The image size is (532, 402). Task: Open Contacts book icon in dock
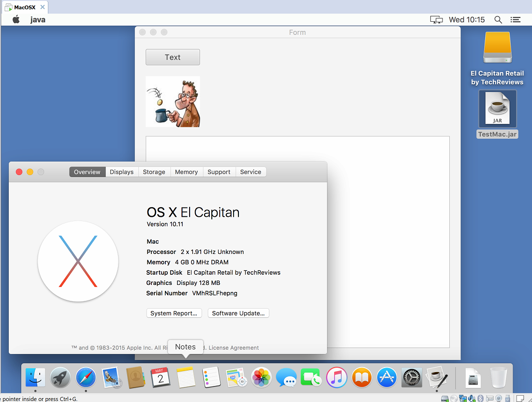click(x=136, y=378)
